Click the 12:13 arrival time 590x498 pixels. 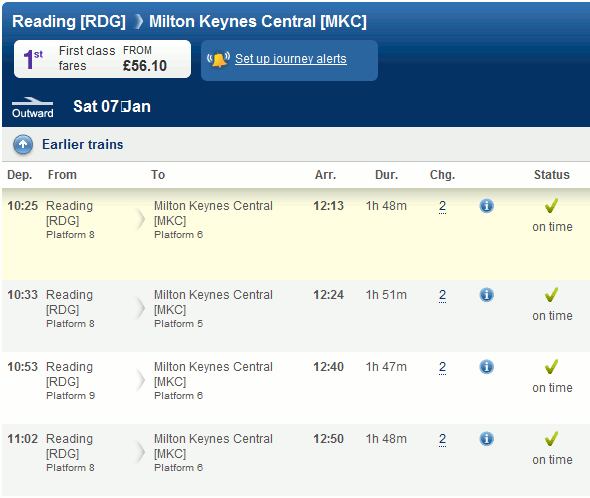click(328, 206)
